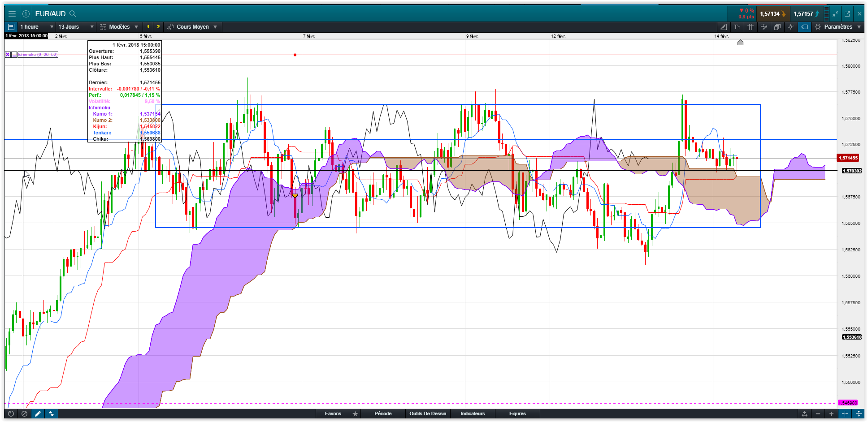Select the 1,571455 current price label
Screen dimensions: 868x422
(848, 158)
